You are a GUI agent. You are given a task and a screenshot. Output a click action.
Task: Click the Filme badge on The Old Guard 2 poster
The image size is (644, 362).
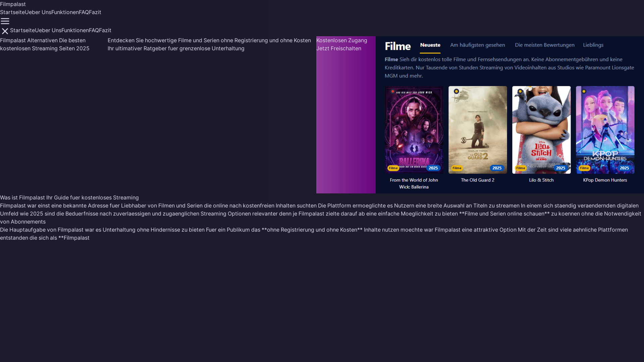(x=457, y=168)
